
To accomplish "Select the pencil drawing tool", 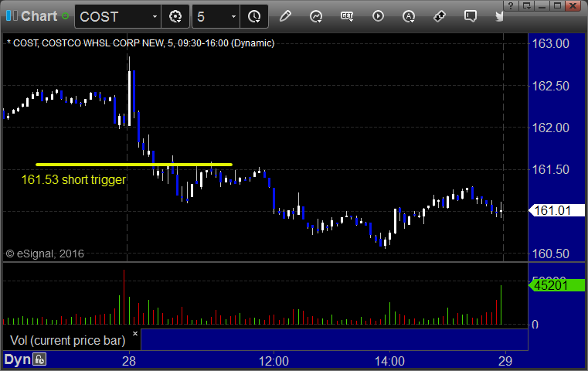I will click(x=285, y=16).
